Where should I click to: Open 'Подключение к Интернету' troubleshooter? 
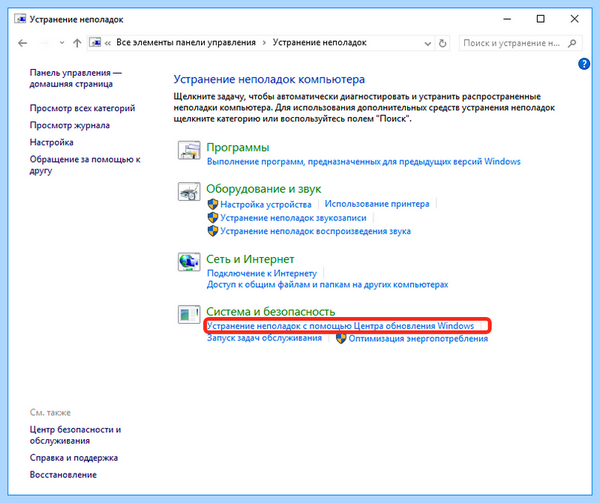pyautogui.click(x=262, y=273)
